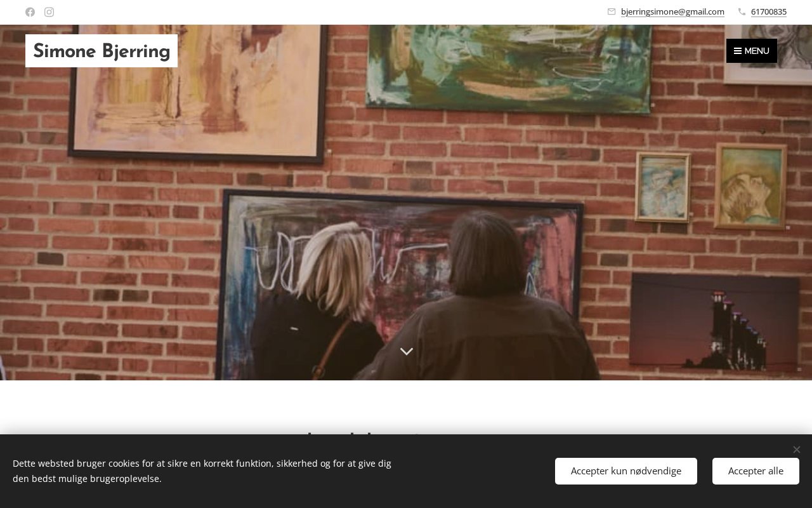812x508 pixels.
Task: Dismiss the cookie banner with the X
Action: [796, 450]
